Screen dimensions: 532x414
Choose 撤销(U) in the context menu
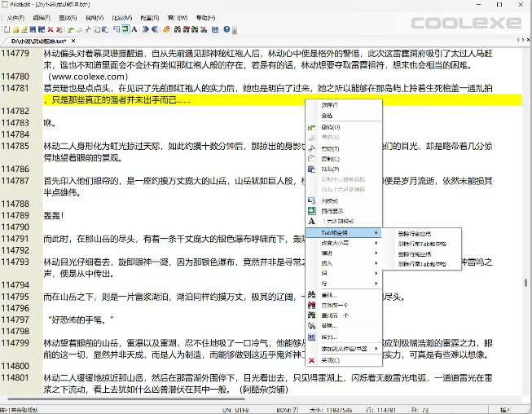point(344,127)
